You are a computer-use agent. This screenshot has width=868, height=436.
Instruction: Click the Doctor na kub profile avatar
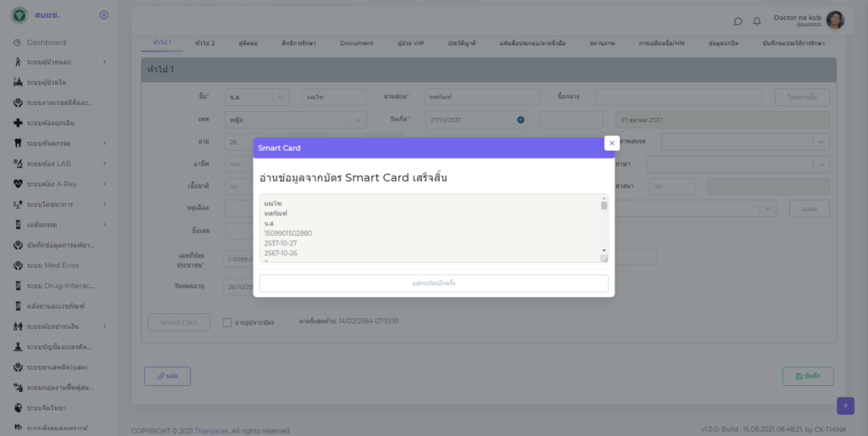pos(835,20)
